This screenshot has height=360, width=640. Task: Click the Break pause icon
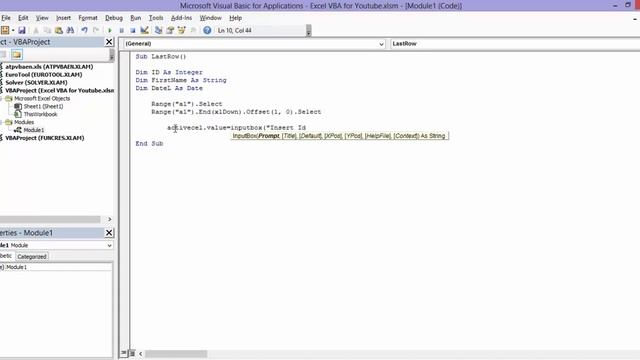(121, 30)
